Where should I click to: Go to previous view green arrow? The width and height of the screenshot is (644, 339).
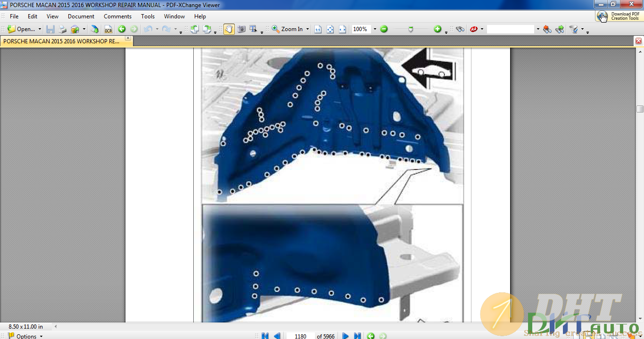point(122,29)
